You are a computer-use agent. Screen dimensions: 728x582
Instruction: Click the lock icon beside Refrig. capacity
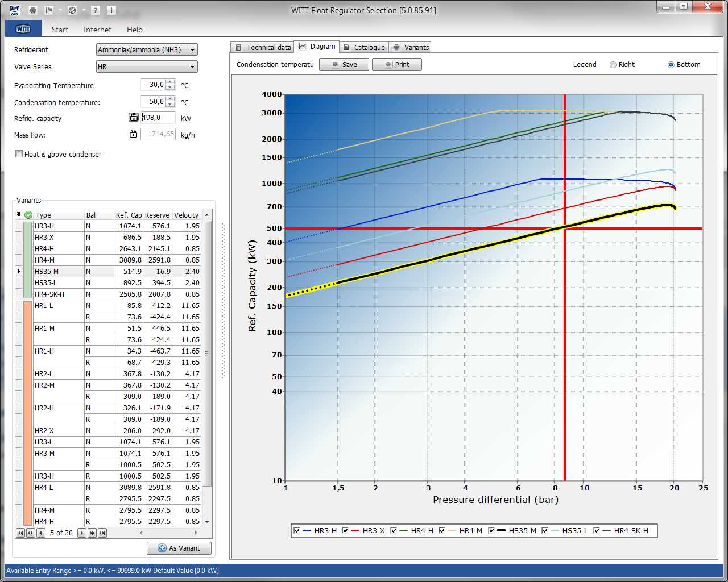tap(134, 117)
